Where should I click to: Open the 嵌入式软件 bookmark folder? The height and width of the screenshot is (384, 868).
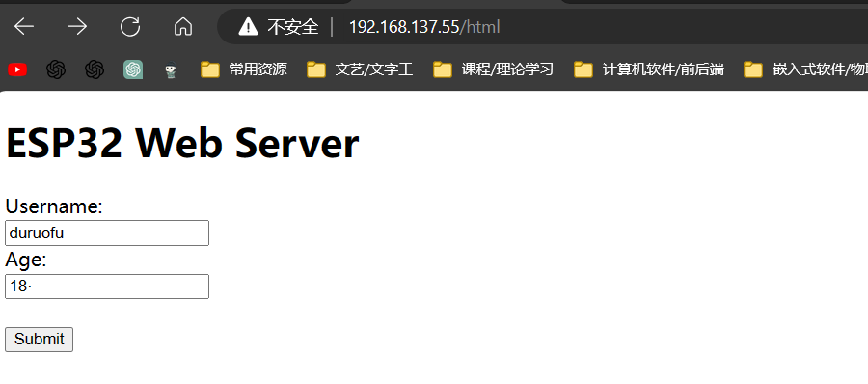tap(805, 69)
